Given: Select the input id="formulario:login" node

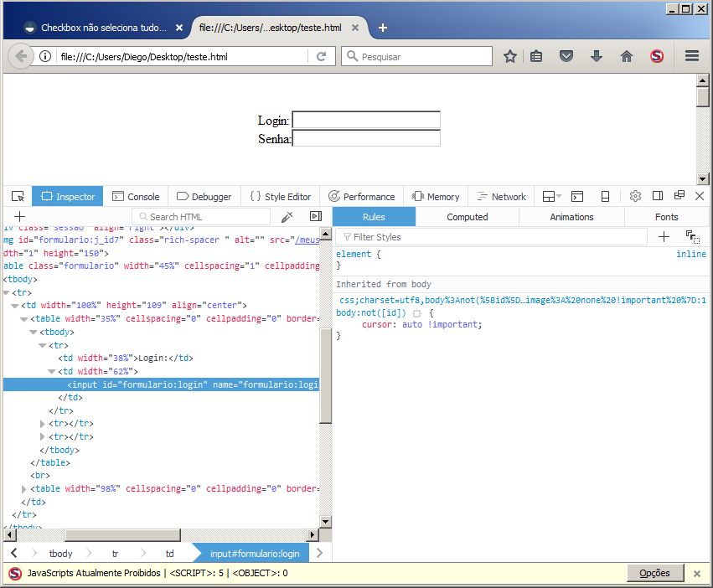Looking at the screenshot, I should click(161, 384).
